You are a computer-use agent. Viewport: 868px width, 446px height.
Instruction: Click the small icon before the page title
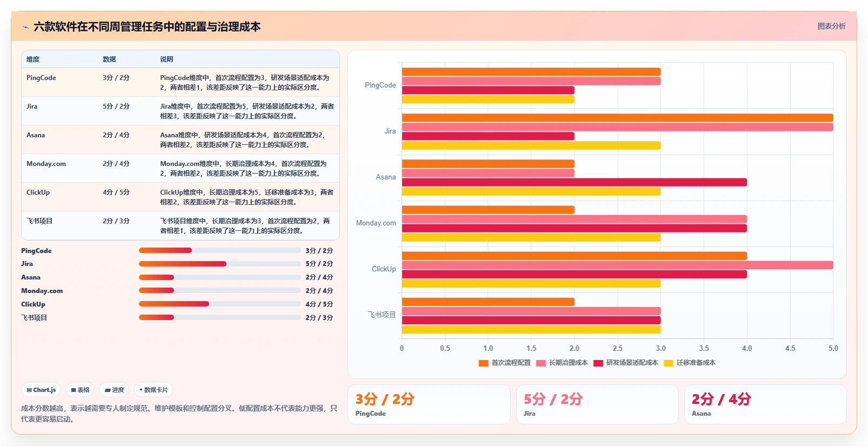coord(25,27)
